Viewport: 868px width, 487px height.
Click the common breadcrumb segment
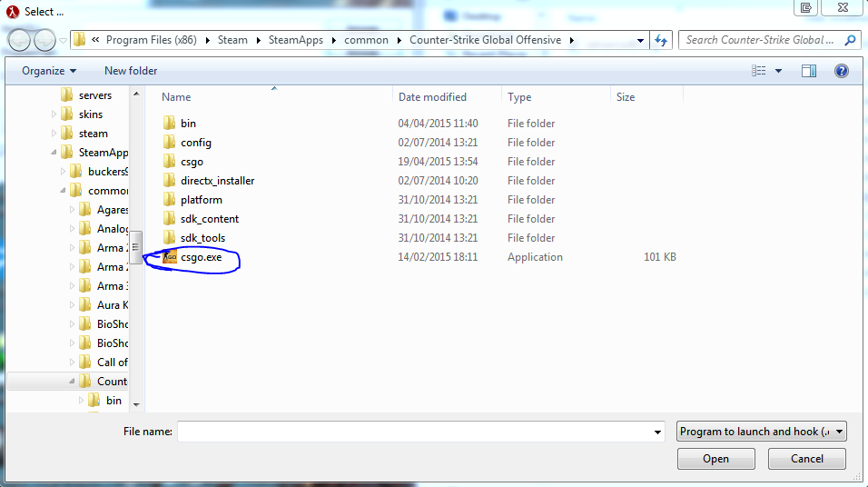[366, 40]
